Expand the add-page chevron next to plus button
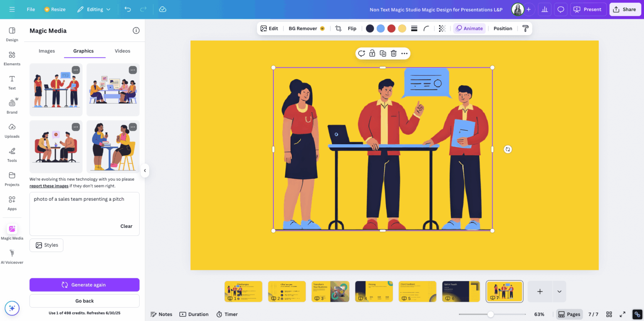Screen dimensions: 644x321 point(559,291)
